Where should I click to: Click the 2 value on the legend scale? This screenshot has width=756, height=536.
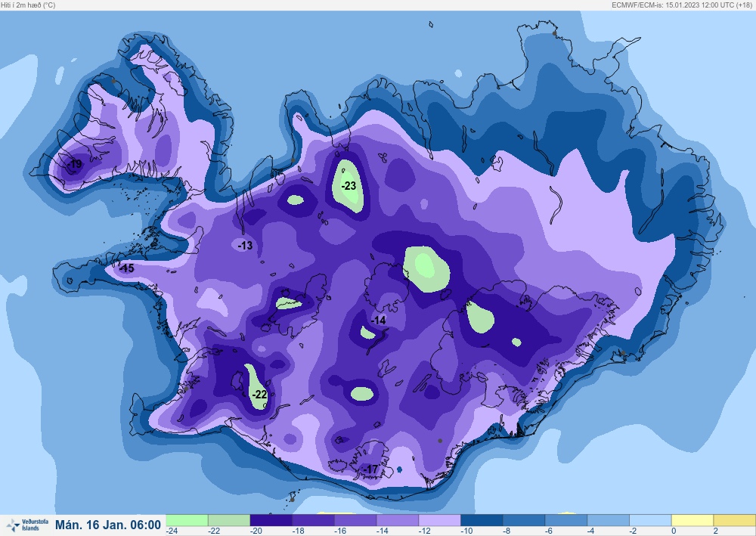tap(716, 531)
